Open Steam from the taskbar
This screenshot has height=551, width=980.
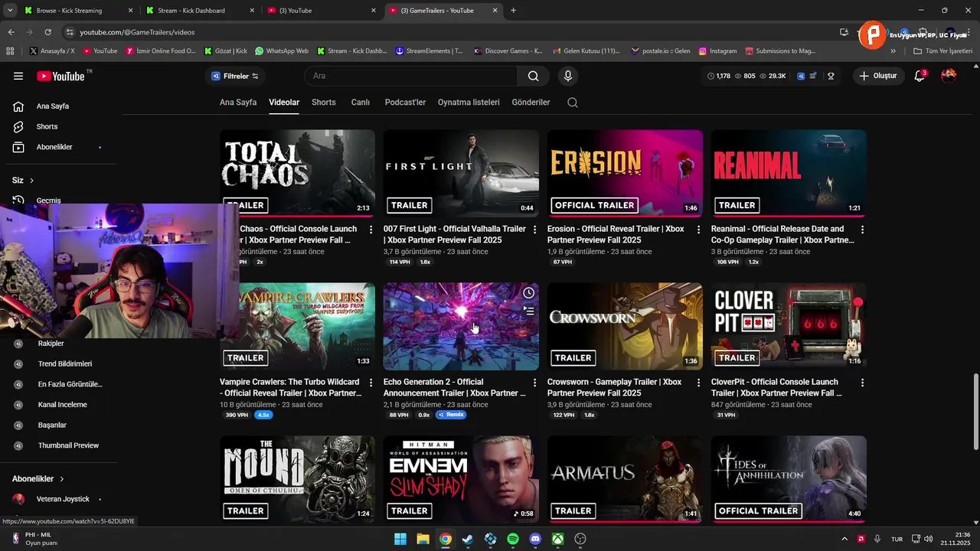coord(468,539)
